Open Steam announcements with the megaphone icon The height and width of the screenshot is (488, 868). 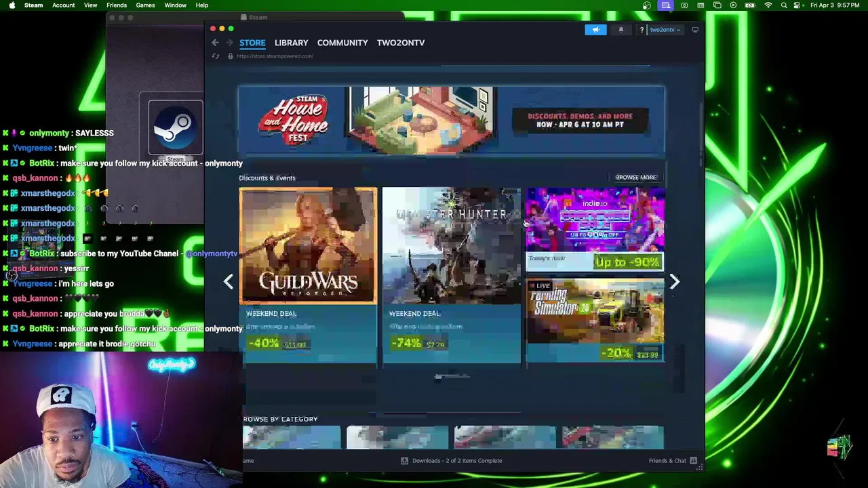tap(596, 30)
